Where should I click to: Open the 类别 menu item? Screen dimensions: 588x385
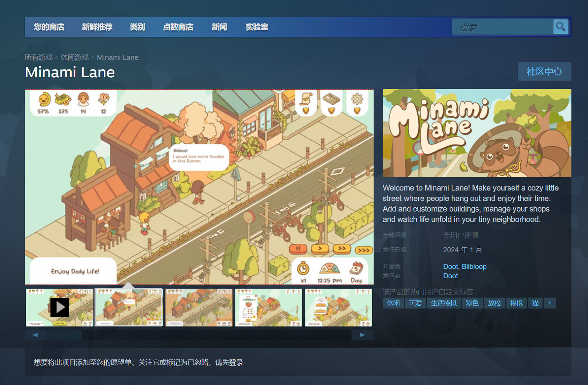click(x=137, y=27)
